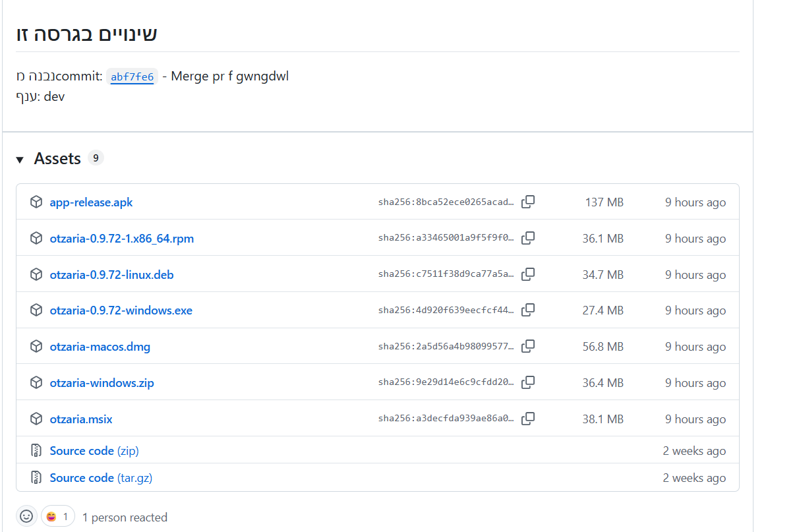797x532 pixels.
Task: Copy checksum for otzaria-0.9.72-linux.deb
Action: tap(528, 274)
